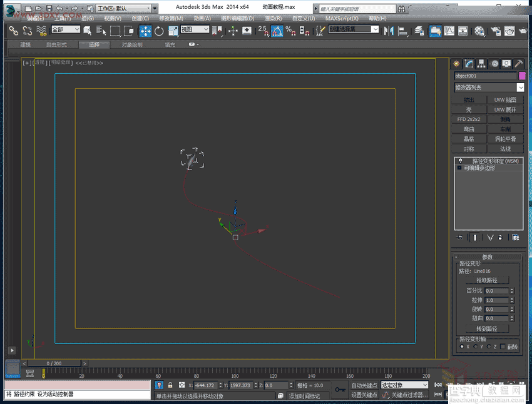Image resolution: width=532 pixels, height=404 pixels.
Task: Click the 拾取路径 pick path button
Action: click(x=487, y=280)
